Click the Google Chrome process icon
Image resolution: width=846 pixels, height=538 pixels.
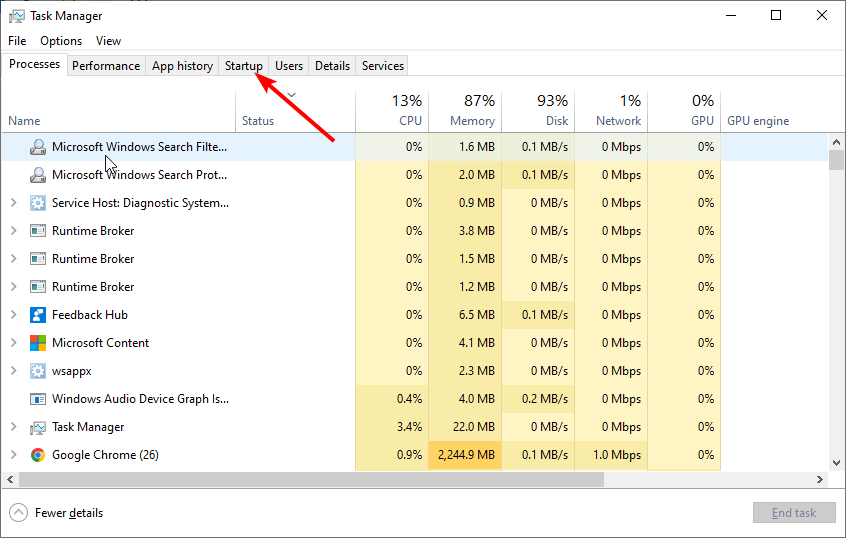click(x=38, y=455)
